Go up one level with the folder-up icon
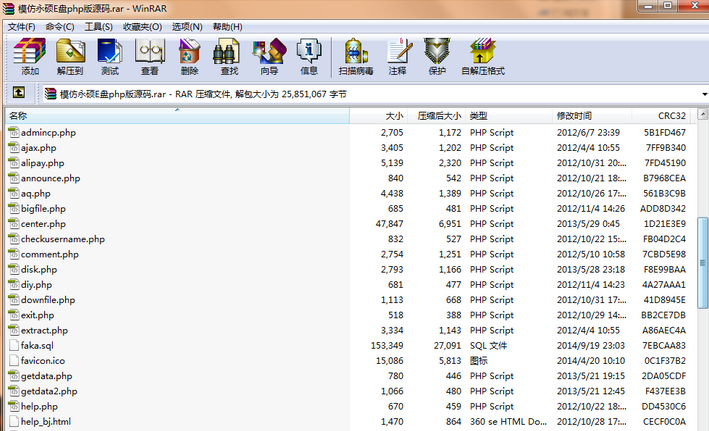Screen dimensions: 709x431 point(19,93)
